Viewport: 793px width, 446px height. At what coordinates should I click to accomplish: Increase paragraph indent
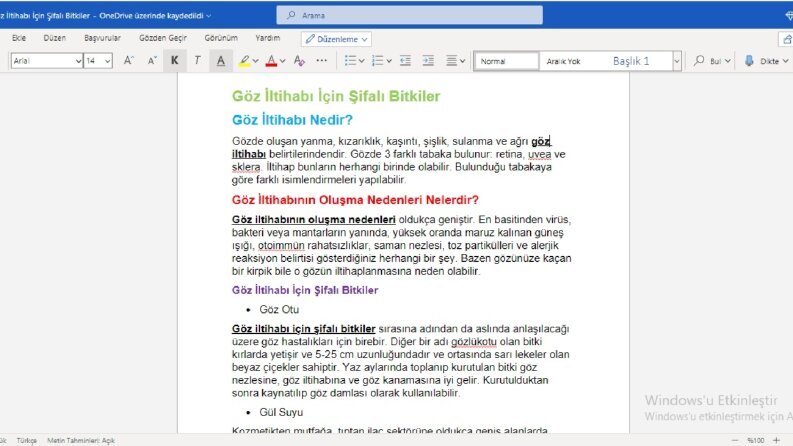[x=428, y=61]
